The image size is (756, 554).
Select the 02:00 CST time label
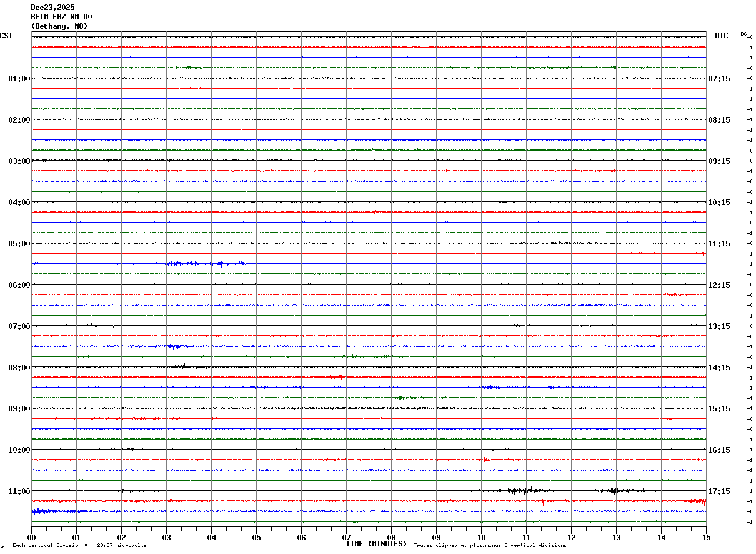point(19,120)
